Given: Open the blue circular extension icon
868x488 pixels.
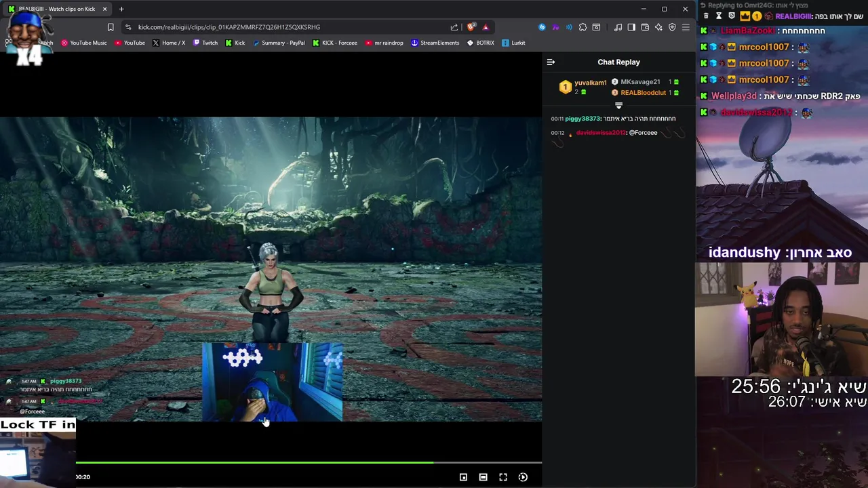Looking at the screenshot, I should 542,27.
